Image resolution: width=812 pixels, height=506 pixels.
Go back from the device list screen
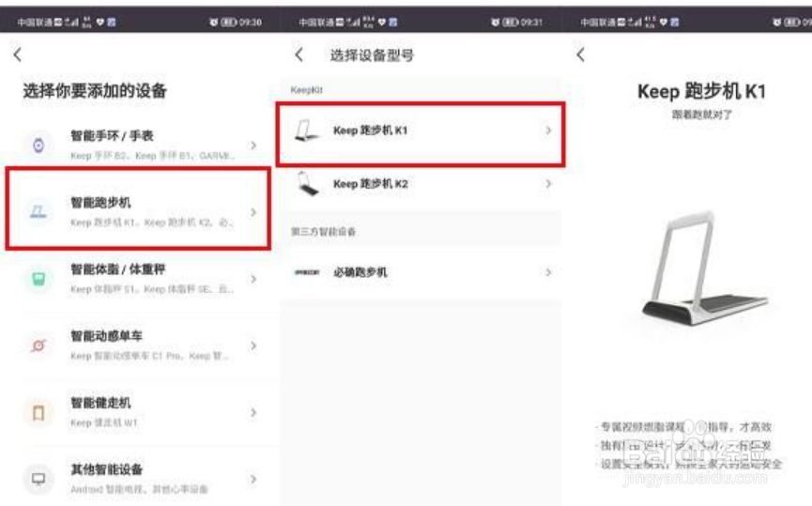(18, 54)
